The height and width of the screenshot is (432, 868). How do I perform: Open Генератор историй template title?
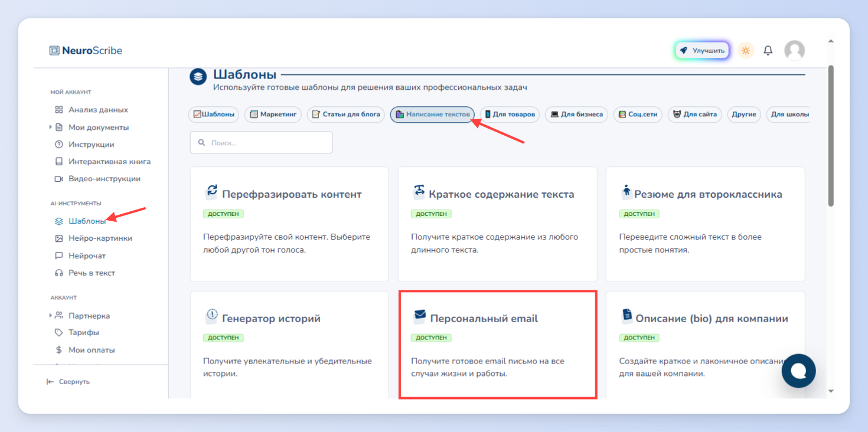tap(271, 319)
